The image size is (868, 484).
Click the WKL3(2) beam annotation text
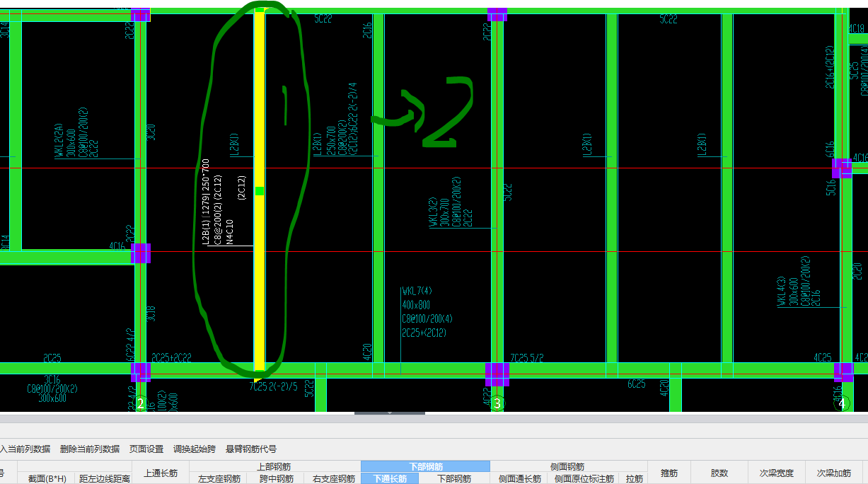click(432, 212)
